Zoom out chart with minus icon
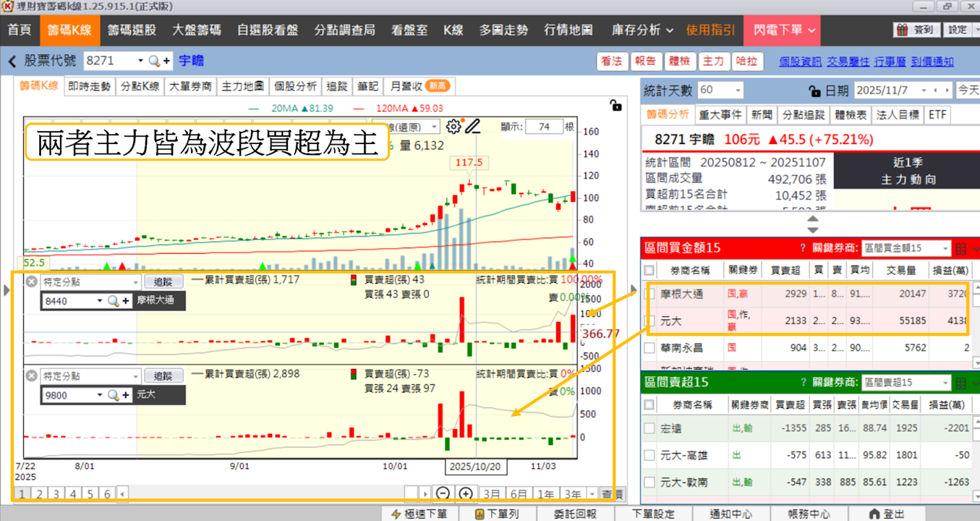Image resolution: width=980 pixels, height=521 pixels. tap(443, 494)
